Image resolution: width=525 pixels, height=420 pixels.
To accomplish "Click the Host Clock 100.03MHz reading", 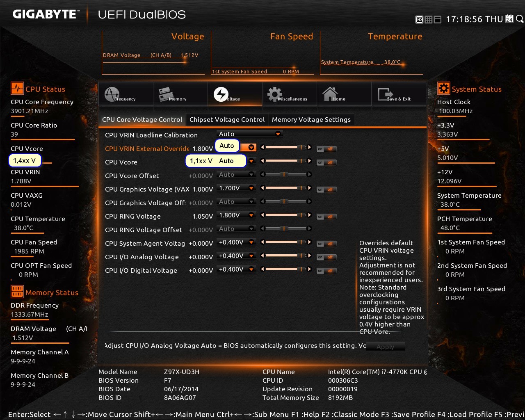I will 456,111.
